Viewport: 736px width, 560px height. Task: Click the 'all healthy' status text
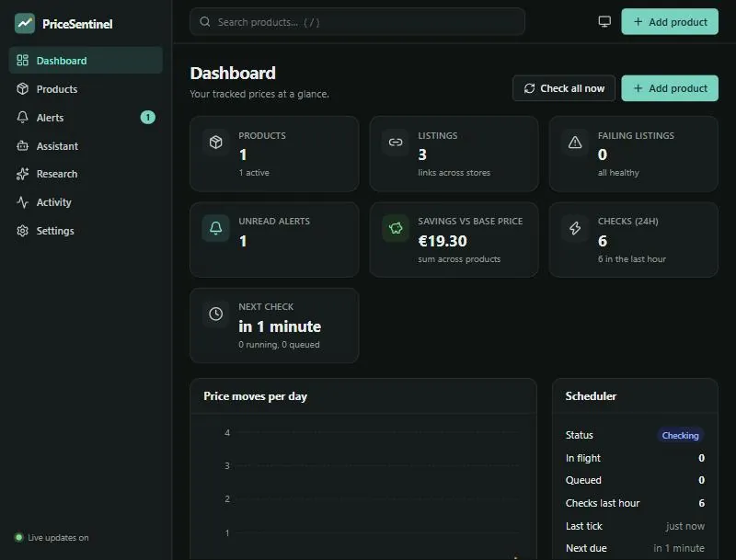click(x=618, y=173)
